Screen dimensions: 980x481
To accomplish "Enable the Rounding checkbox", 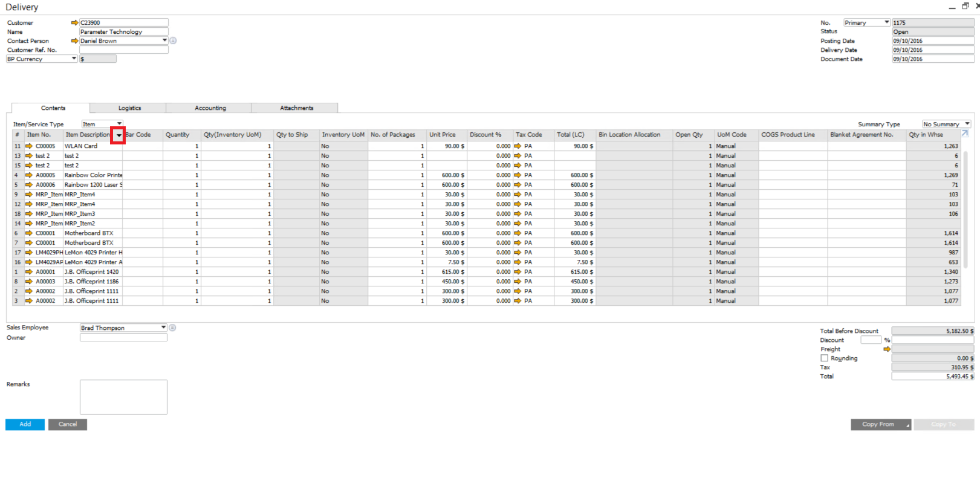I will 824,358.
